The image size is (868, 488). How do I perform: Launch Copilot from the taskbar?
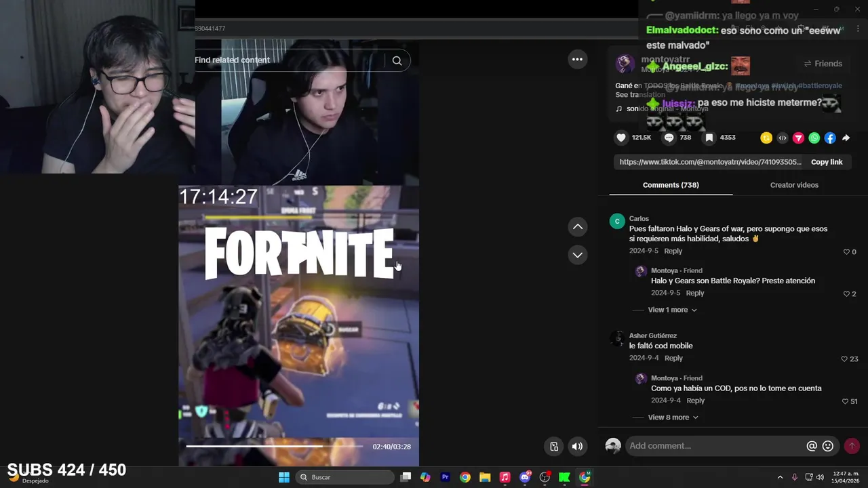(425, 477)
